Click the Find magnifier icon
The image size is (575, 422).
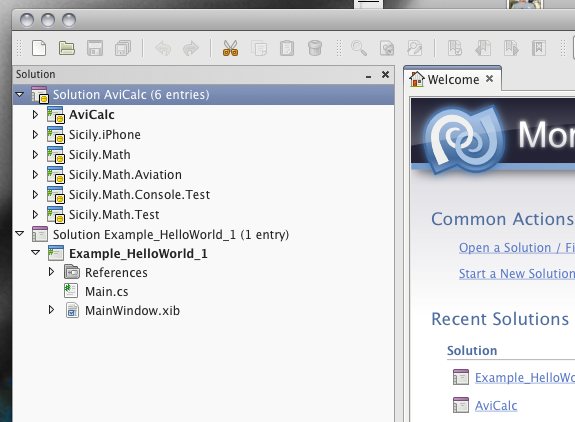(359, 48)
